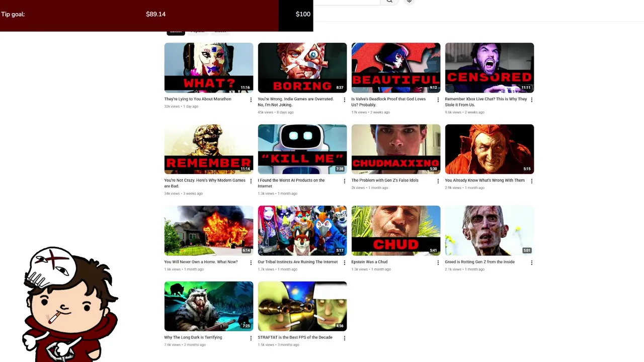Open the "KILL ME" robot thumbnail
Screen dimensions: 644x362
[302, 149]
